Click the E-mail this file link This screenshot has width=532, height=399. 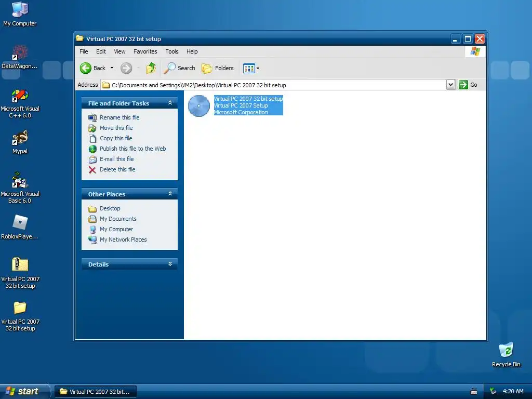click(117, 159)
